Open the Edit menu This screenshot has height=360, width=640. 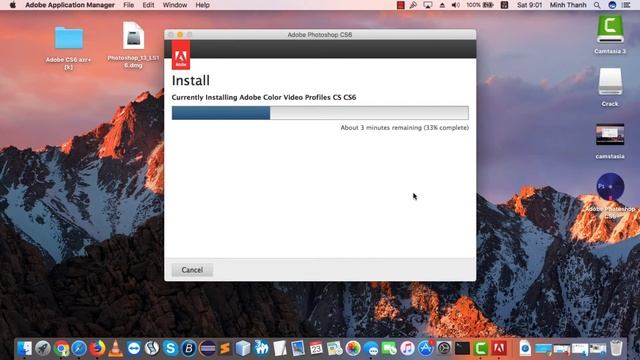(148, 5)
